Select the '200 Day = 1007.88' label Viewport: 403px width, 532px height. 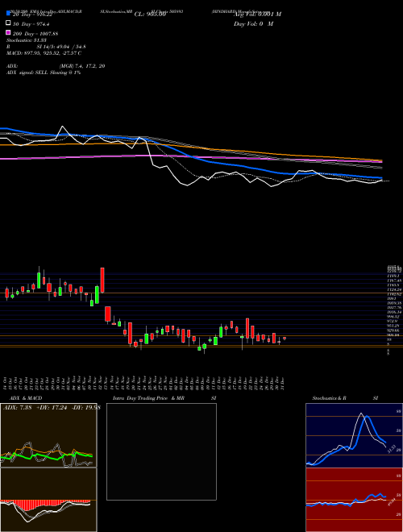[x=35, y=34]
